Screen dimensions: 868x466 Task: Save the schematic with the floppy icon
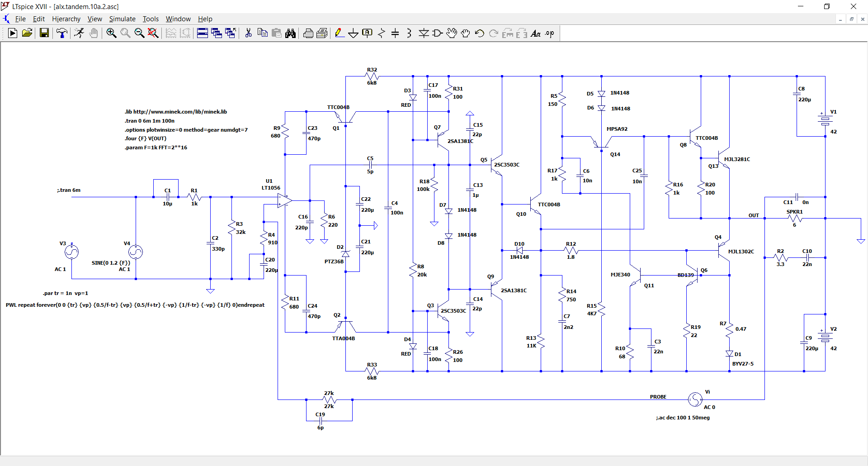click(x=44, y=33)
